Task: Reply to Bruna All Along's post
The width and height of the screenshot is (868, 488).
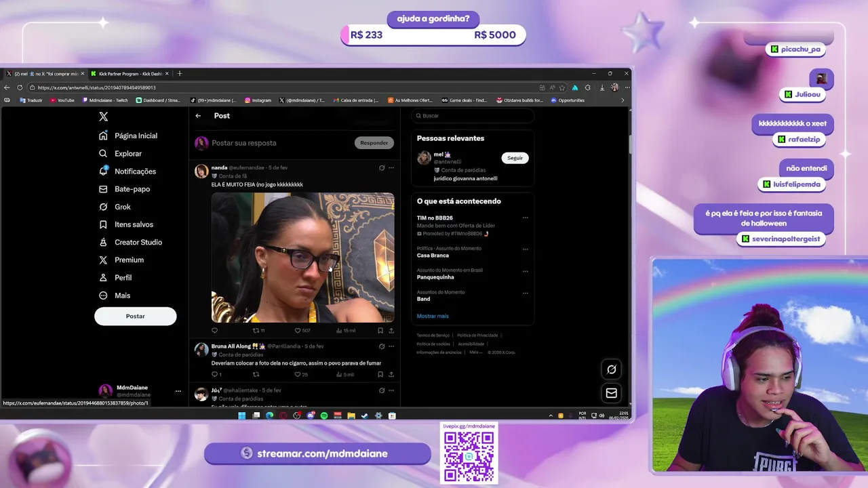Action: pos(216,374)
